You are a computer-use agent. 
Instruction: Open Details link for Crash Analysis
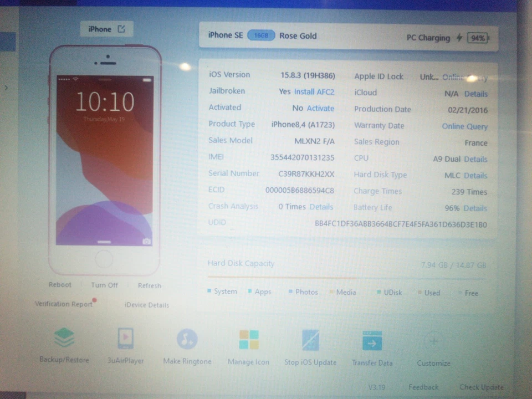[x=321, y=207]
